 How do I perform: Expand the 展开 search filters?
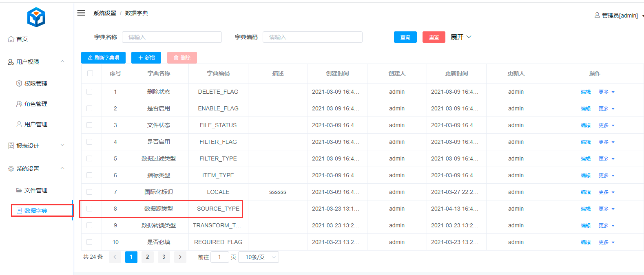[x=461, y=37]
